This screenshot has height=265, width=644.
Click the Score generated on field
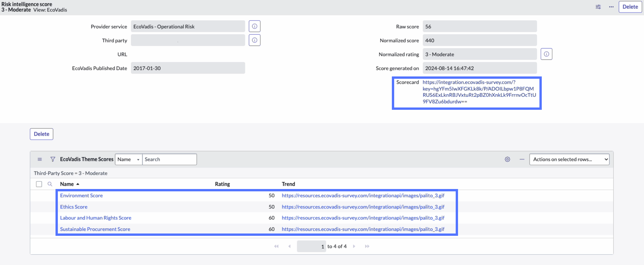click(x=480, y=68)
